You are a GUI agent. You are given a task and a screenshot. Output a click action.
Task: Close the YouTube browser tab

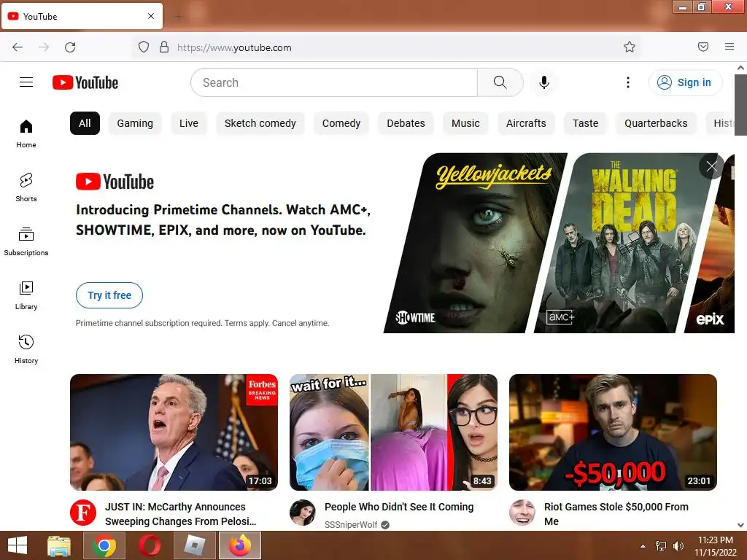tap(151, 16)
